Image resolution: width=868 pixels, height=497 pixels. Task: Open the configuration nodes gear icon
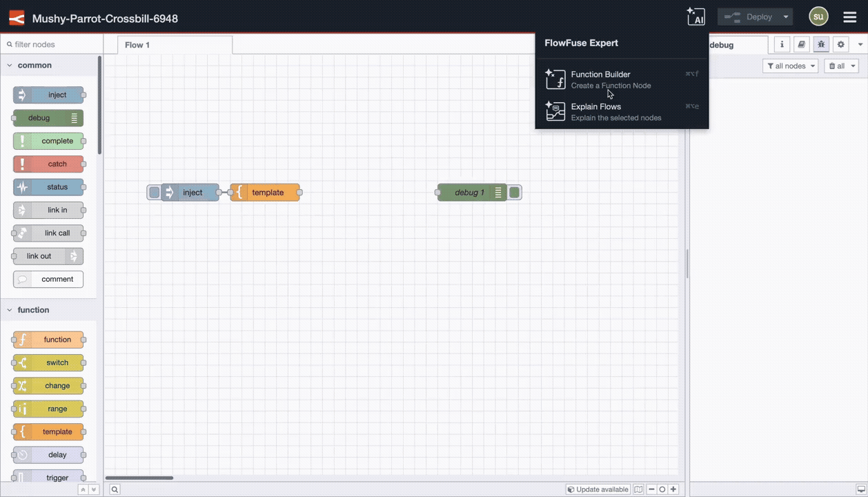pos(840,44)
